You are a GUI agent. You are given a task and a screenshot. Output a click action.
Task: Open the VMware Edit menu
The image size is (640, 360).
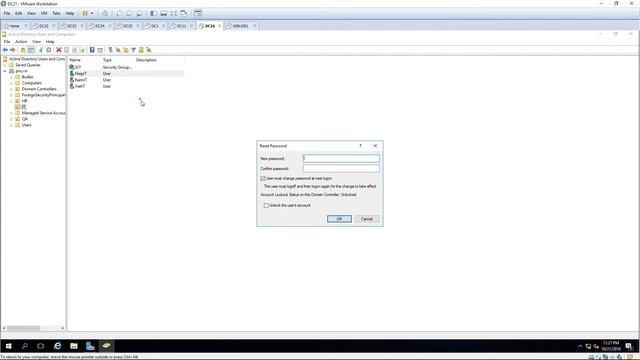[19, 13]
